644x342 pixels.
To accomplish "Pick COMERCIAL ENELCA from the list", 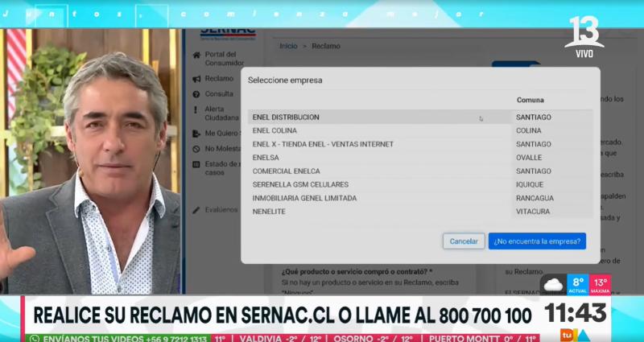I will pyautogui.click(x=420, y=171).
